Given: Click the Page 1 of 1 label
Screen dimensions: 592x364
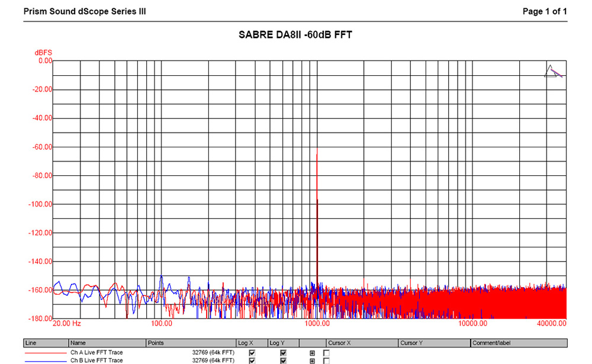Looking at the screenshot, I should click(545, 11).
